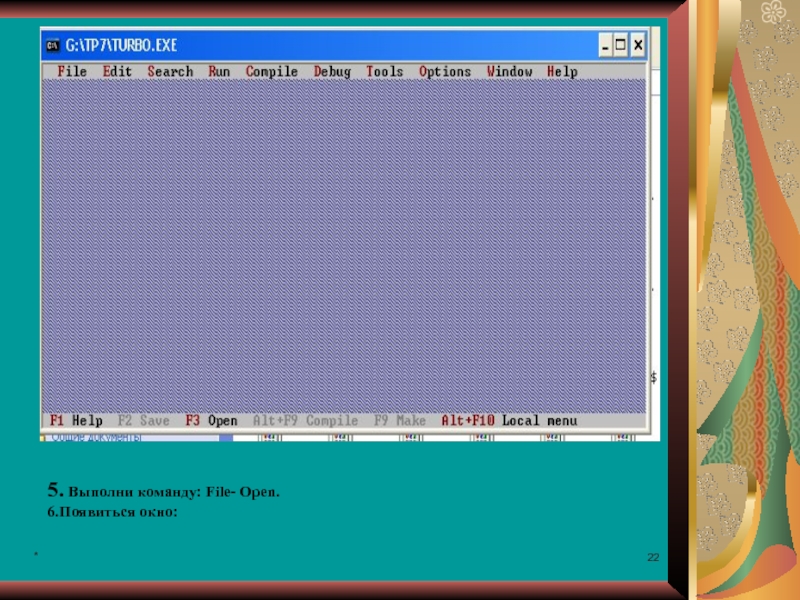The width and height of the screenshot is (800, 600).
Task: Close the TURBO.EXE window
Action: pos(639,45)
